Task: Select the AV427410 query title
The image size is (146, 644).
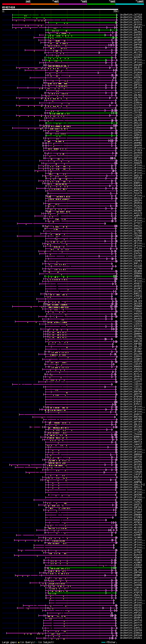Action: (x=8, y=7)
